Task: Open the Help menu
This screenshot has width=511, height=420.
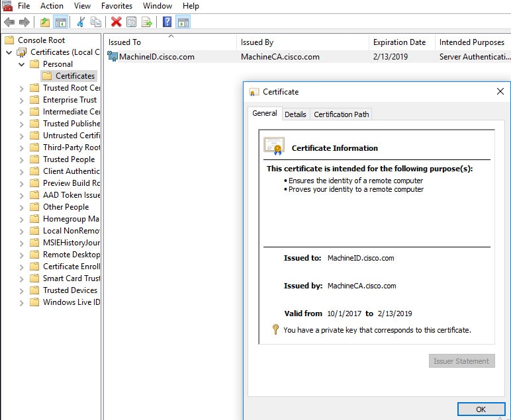Action: [191, 6]
